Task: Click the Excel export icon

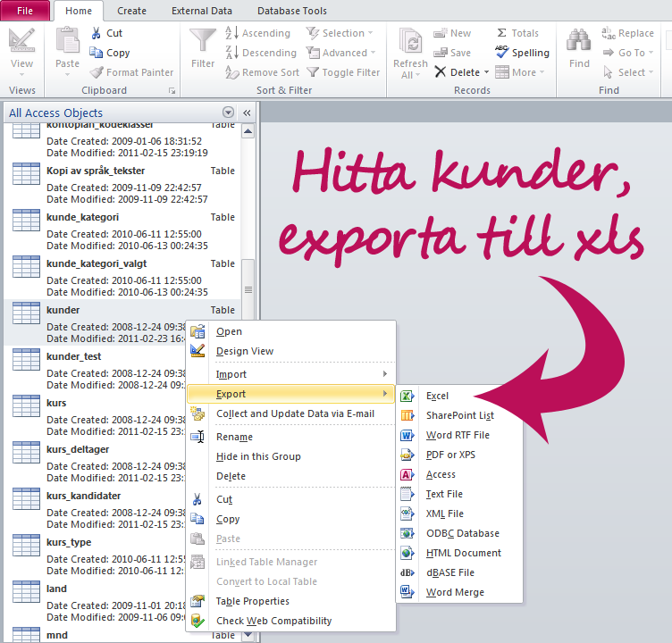Action: pyautogui.click(x=407, y=396)
